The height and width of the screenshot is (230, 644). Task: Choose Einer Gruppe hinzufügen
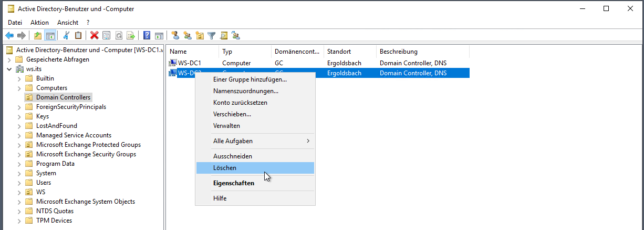tap(255, 79)
